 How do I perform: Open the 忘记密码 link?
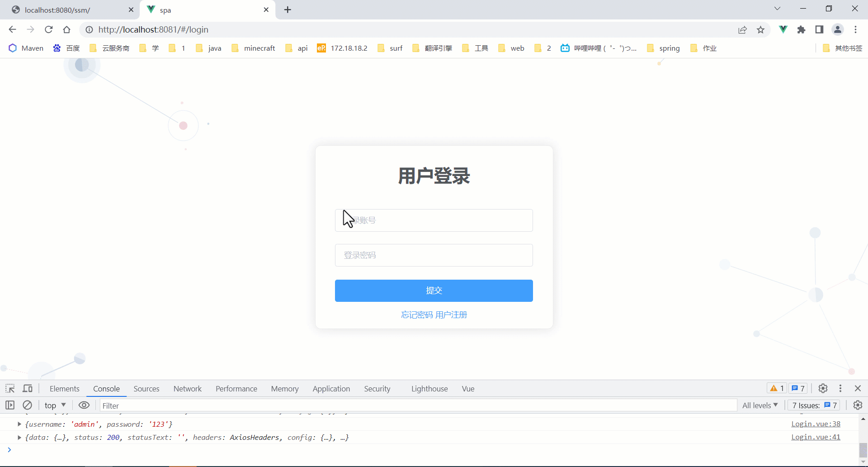pyautogui.click(x=417, y=315)
